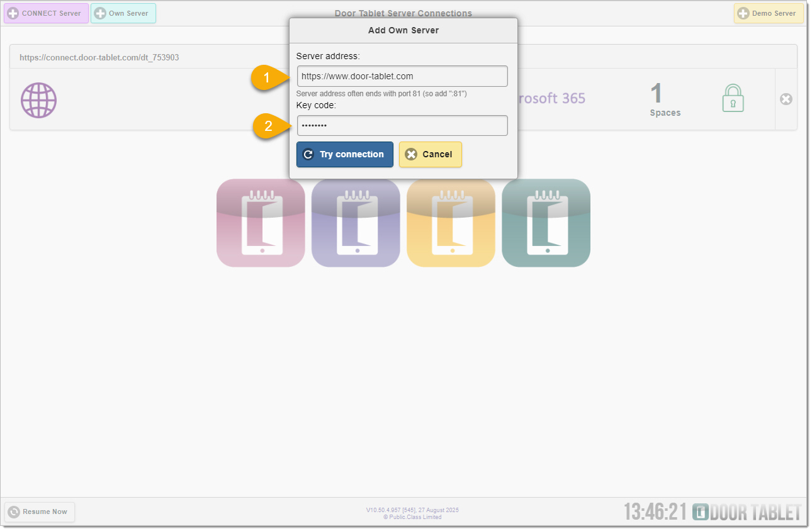The height and width of the screenshot is (531, 812).
Task: Focus the Server address input field
Action: 402,77
